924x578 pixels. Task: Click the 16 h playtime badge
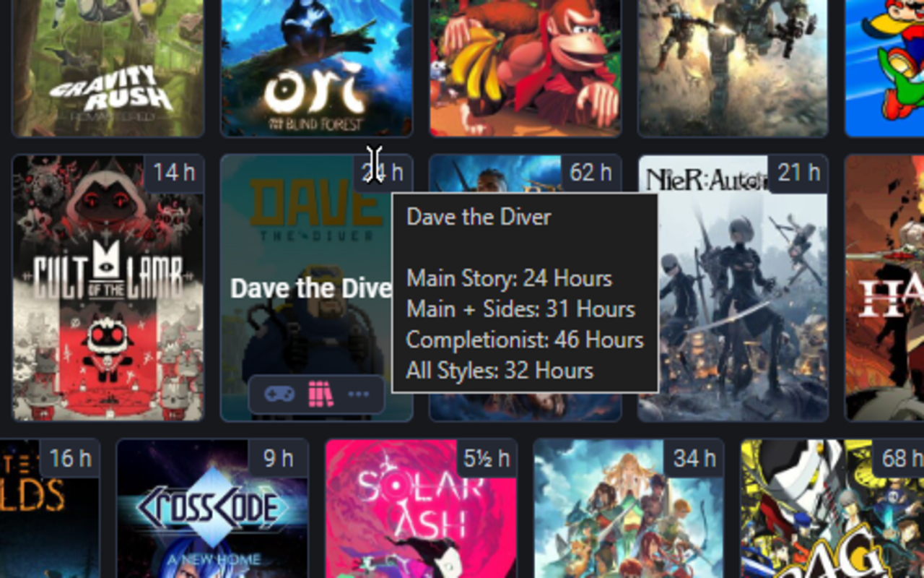[x=70, y=458]
